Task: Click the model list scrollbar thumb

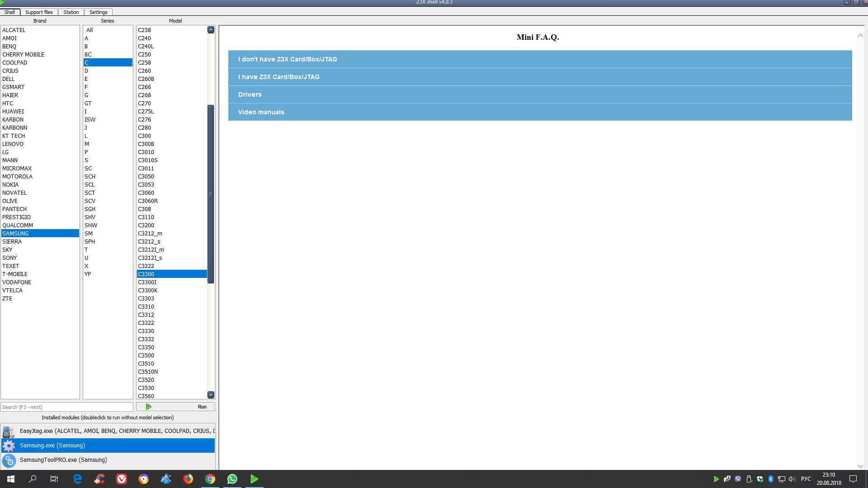Action: (x=211, y=194)
